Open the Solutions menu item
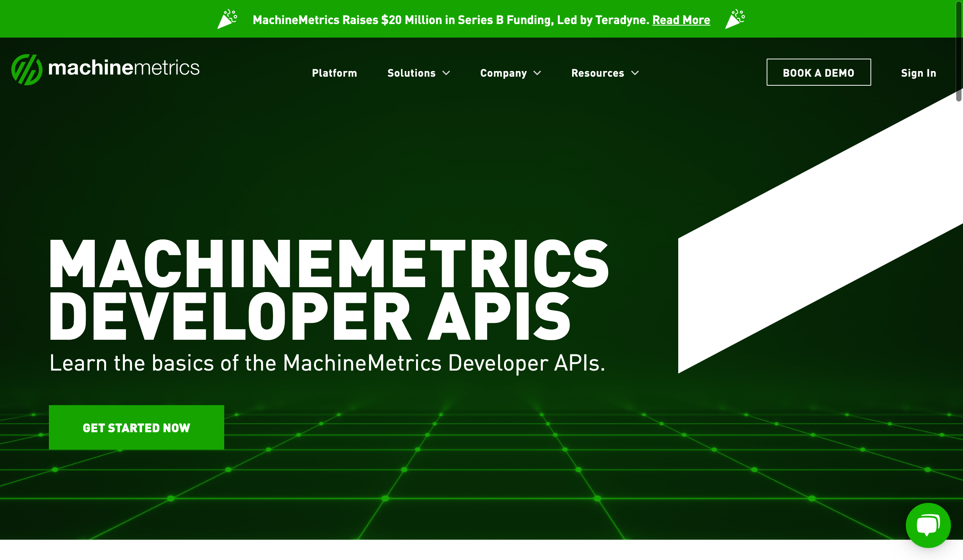Viewport: 963px width, 560px height. point(412,73)
